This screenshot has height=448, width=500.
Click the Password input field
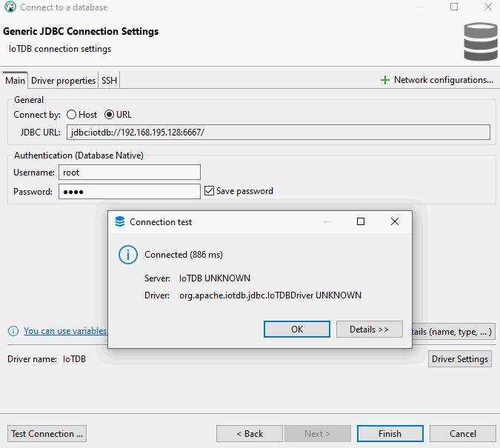(x=130, y=192)
